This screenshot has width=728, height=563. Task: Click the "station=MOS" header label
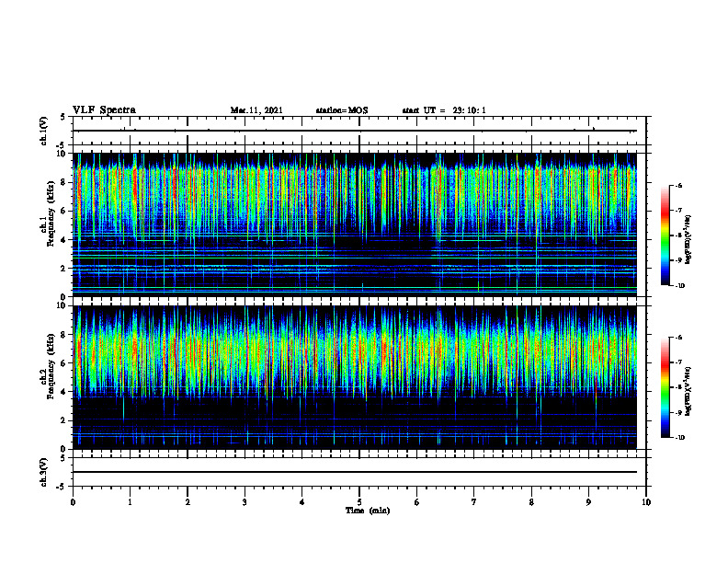tap(342, 110)
